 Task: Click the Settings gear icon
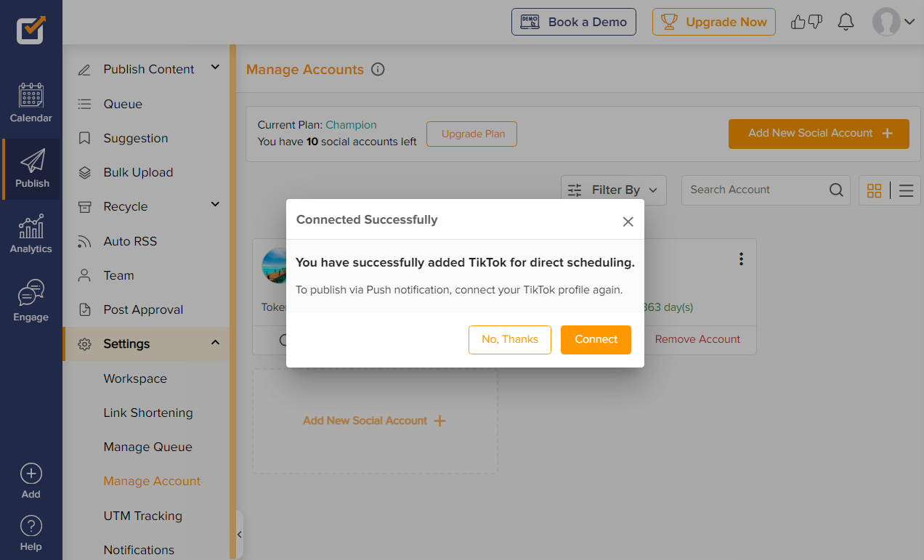coord(84,344)
